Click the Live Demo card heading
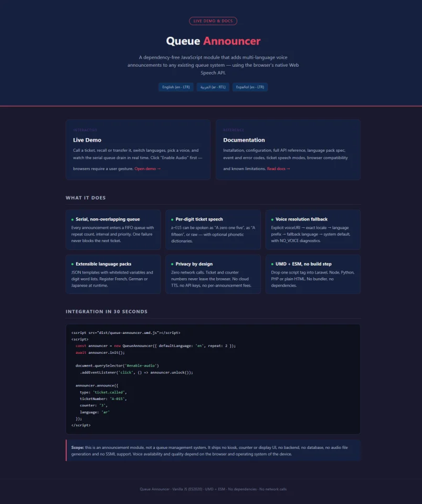This screenshot has height=504, width=422. pyautogui.click(x=87, y=140)
